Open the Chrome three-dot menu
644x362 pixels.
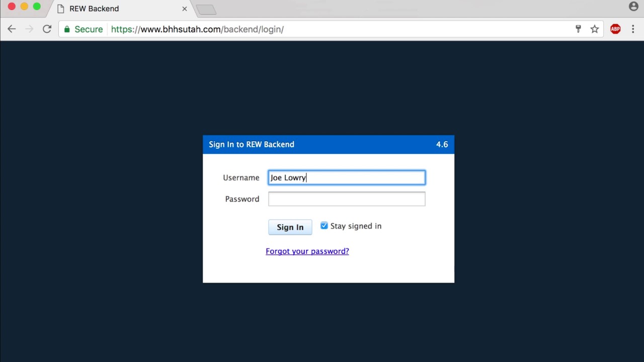pos(633,29)
